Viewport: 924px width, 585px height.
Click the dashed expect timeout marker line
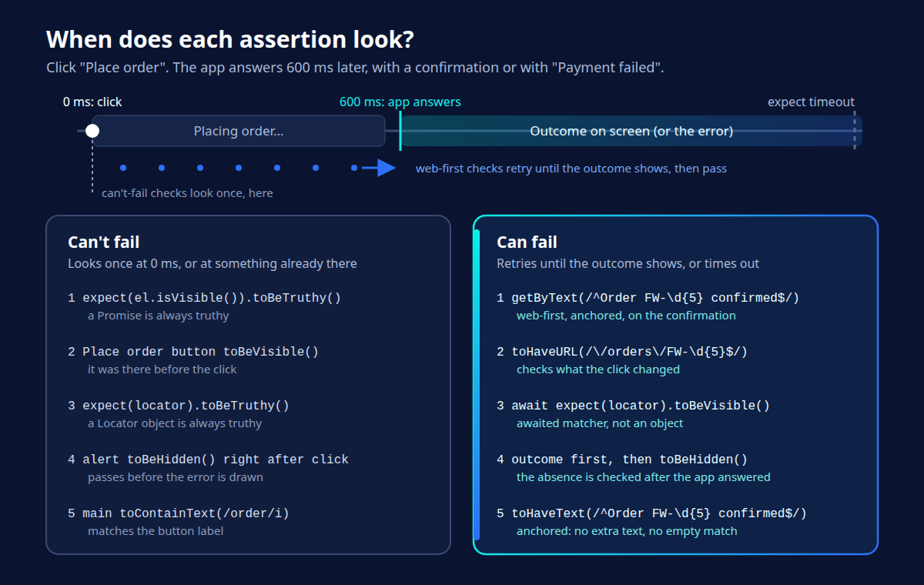pyautogui.click(x=855, y=131)
